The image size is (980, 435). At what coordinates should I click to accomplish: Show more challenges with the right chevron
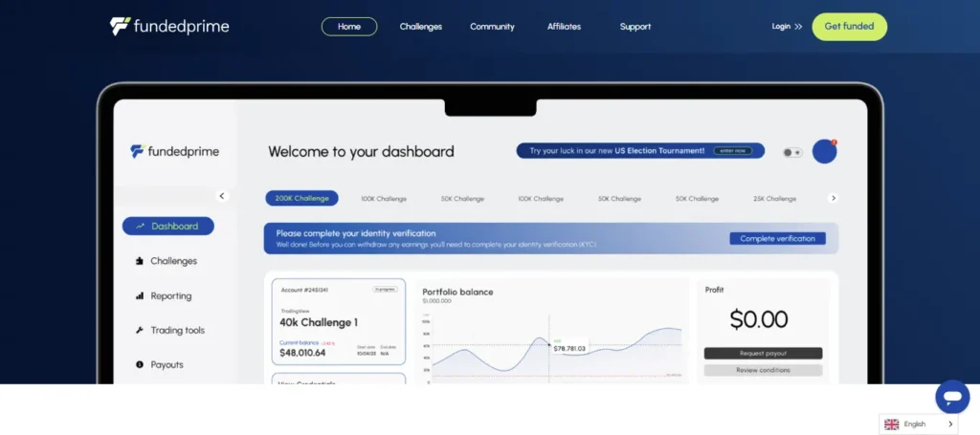(x=833, y=198)
